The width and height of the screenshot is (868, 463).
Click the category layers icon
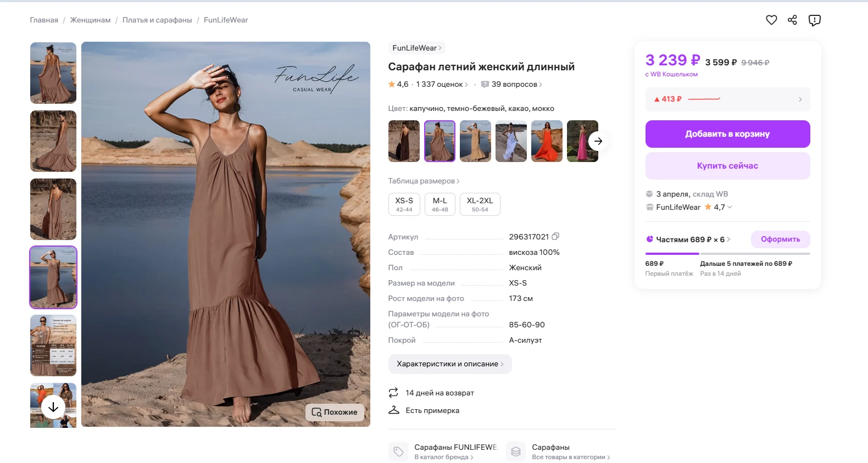516,451
